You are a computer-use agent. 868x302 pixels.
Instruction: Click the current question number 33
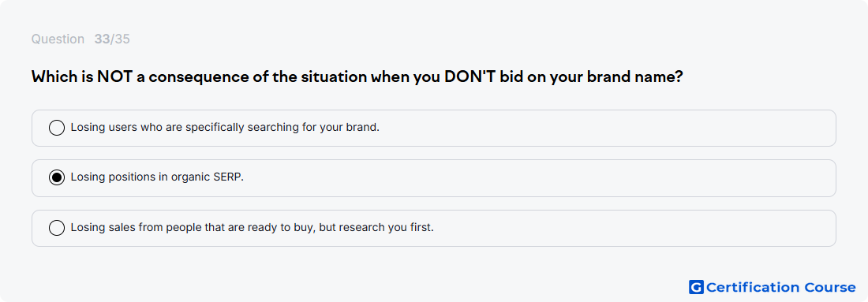102,39
